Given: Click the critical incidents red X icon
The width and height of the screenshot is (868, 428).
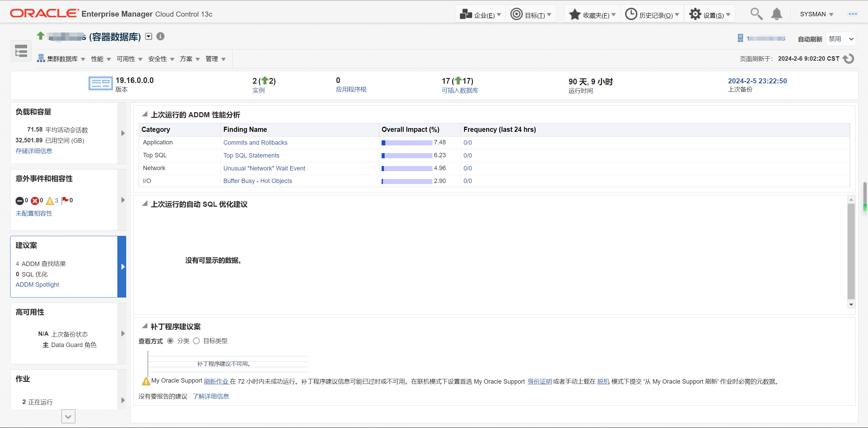Looking at the screenshot, I should click(x=35, y=201).
